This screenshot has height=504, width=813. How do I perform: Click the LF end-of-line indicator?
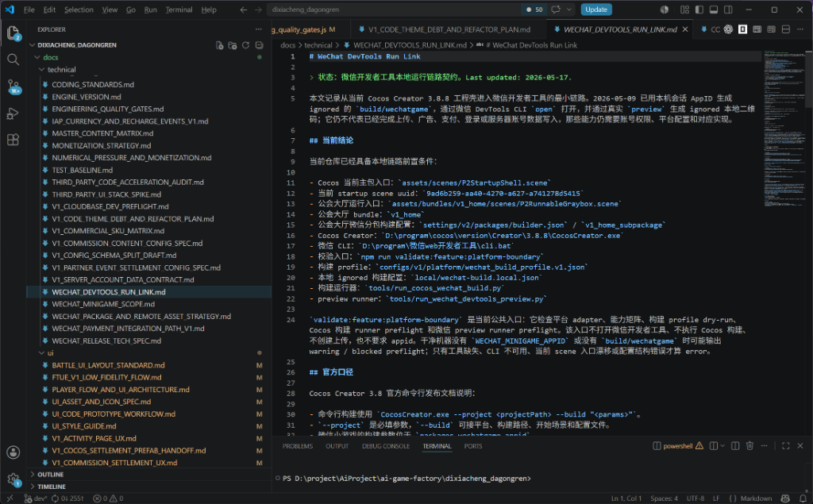[717, 498]
